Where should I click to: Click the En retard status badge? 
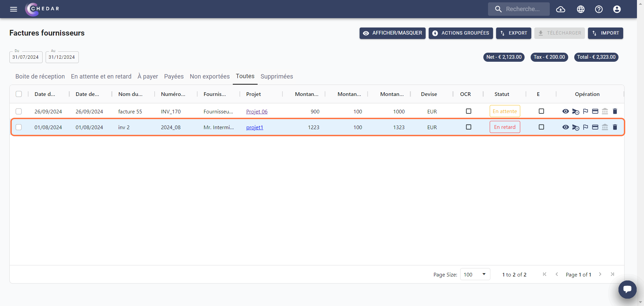pos(505,127)
